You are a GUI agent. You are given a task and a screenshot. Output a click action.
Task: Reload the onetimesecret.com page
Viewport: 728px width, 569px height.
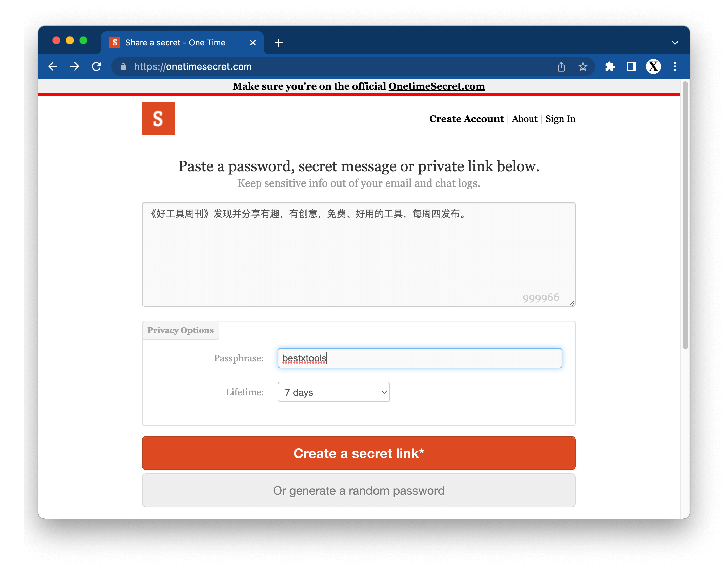coord(97,66)
